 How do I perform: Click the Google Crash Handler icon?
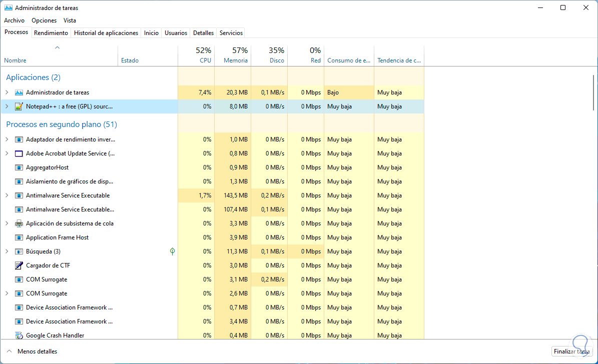pyautogui.click(x=19, y=335)
